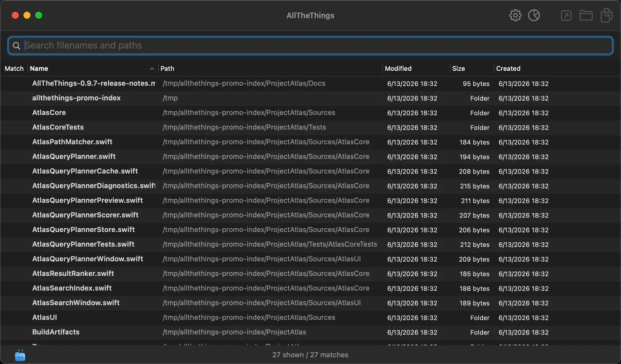
Task: Select AtlasQueryPlannerScorer.swift row
Action: (x=310, y=215)
